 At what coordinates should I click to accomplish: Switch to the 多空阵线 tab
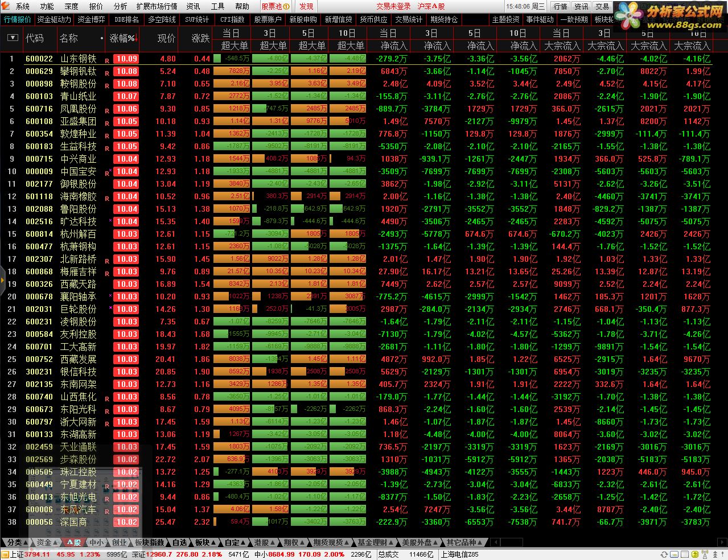pos(162,19)
